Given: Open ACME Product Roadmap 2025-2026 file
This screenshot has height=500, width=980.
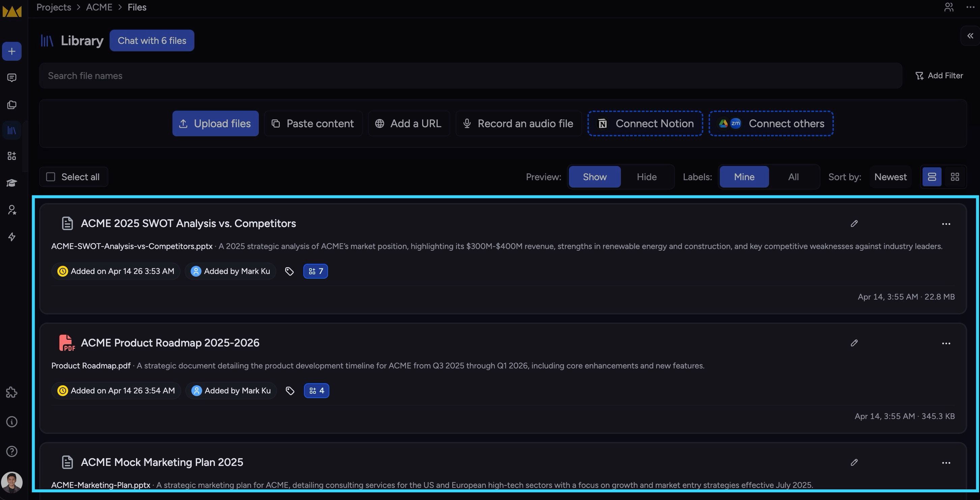Looking at the screenshot, I should (170, 343).
